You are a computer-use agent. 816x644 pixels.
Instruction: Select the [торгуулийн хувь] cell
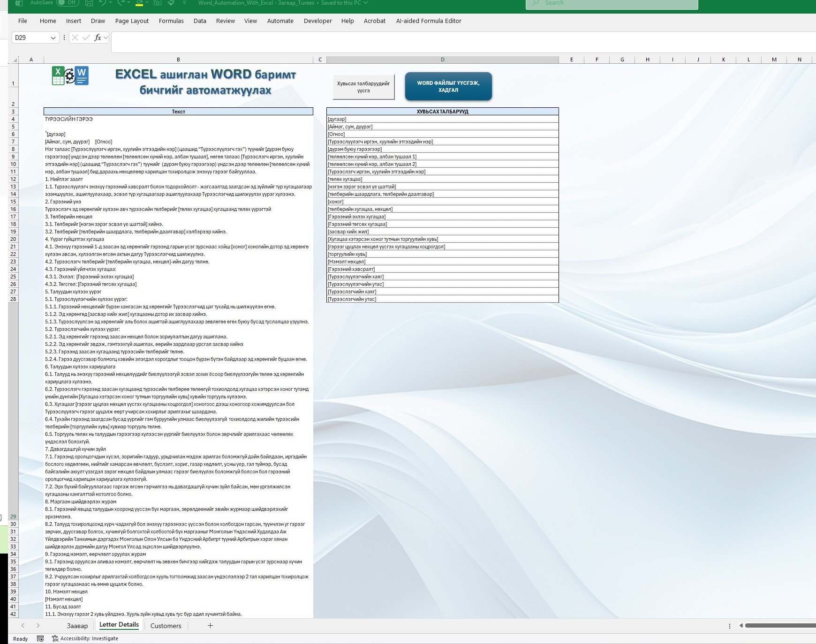(x=442, y=254)
